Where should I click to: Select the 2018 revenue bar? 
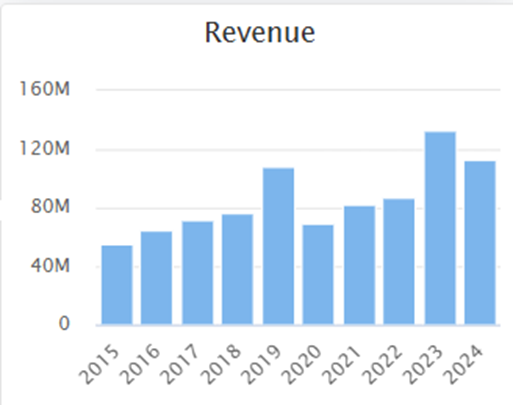pos(237,269)
